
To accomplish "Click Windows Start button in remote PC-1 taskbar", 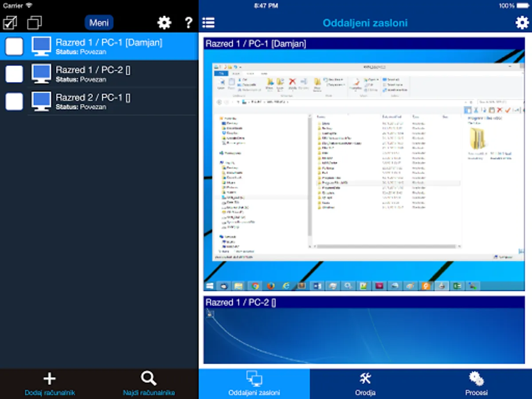I will coord(210,286).
